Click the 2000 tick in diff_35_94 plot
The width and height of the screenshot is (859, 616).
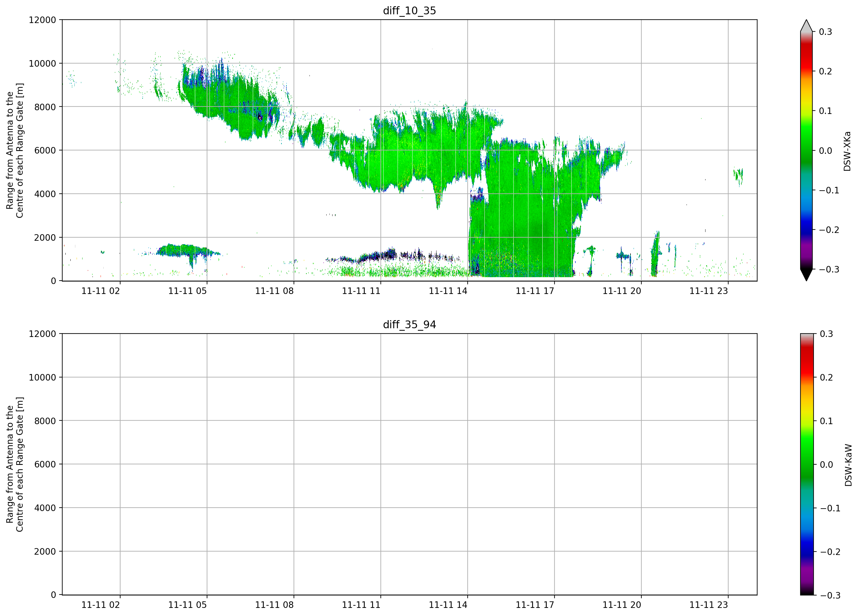[45, 552]
